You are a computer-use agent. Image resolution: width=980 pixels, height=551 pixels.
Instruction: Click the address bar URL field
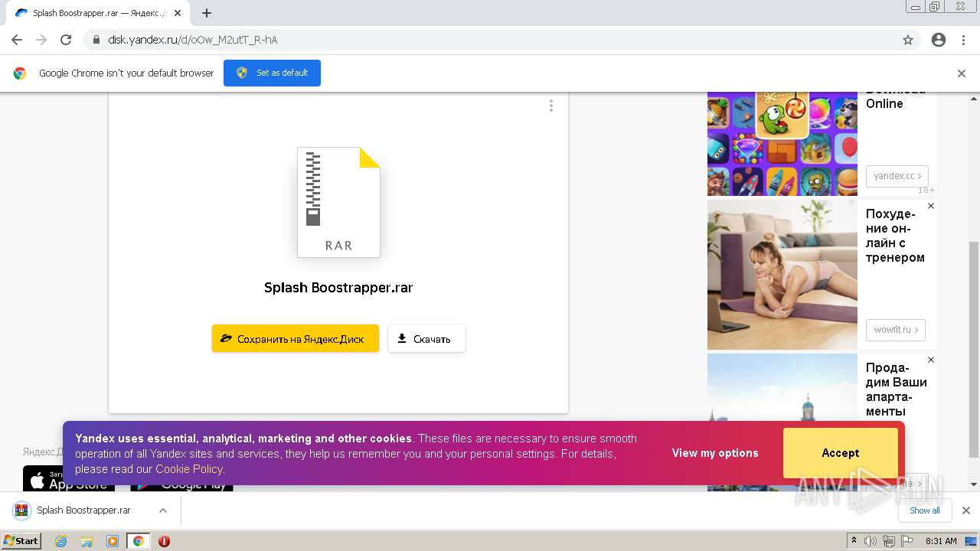click(490, 40)
